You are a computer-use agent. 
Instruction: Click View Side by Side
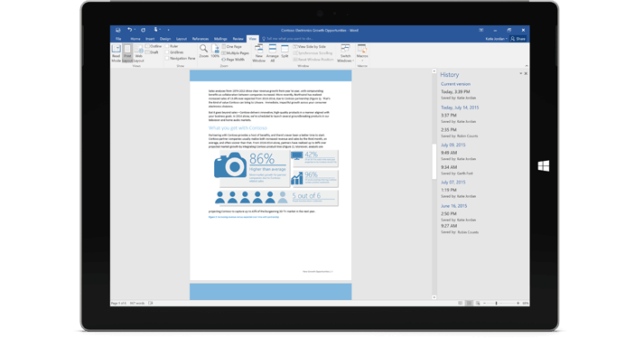[x=309, y=46]
